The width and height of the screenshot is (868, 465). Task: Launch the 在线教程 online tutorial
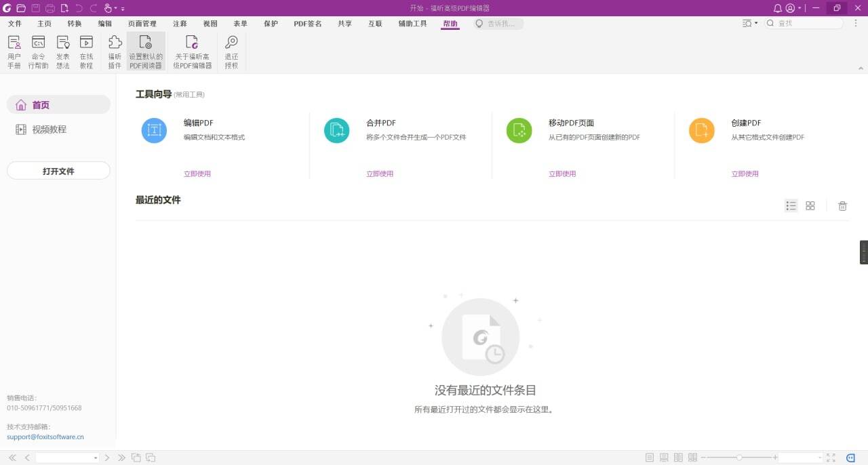86,52
